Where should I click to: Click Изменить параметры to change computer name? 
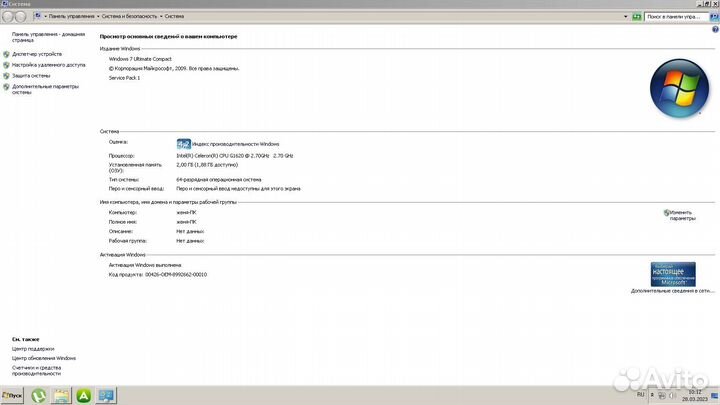682,215
